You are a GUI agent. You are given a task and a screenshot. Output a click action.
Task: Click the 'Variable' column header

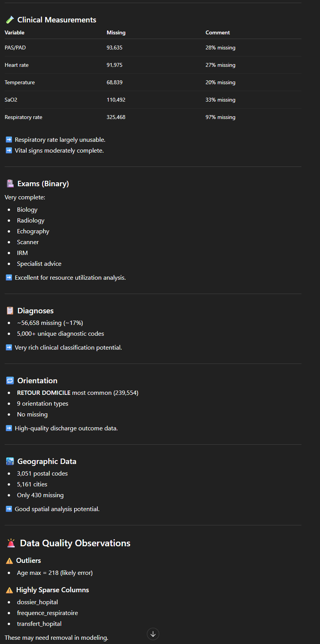point(15,32)
